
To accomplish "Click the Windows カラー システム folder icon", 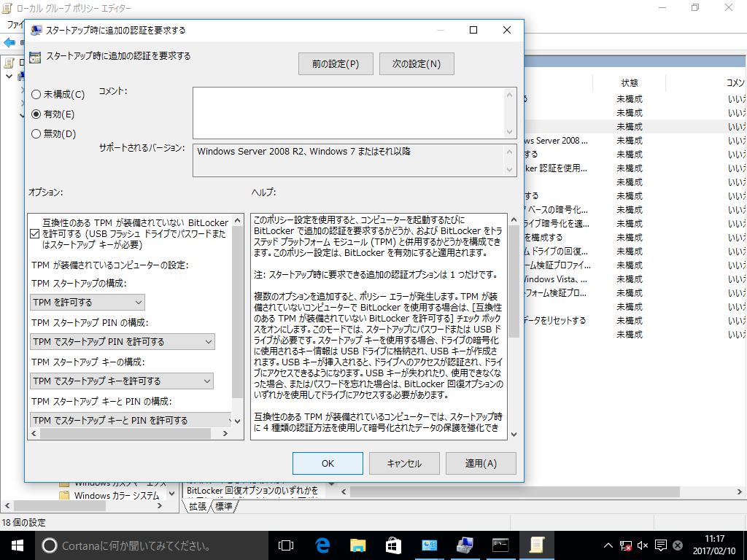I will [64, 496].
